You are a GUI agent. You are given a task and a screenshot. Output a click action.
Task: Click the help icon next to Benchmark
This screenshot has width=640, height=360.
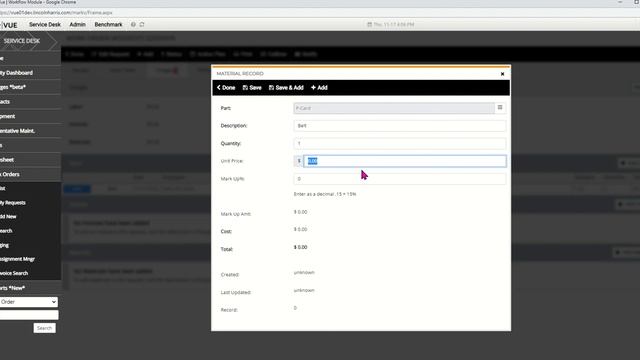pos(133,24)
